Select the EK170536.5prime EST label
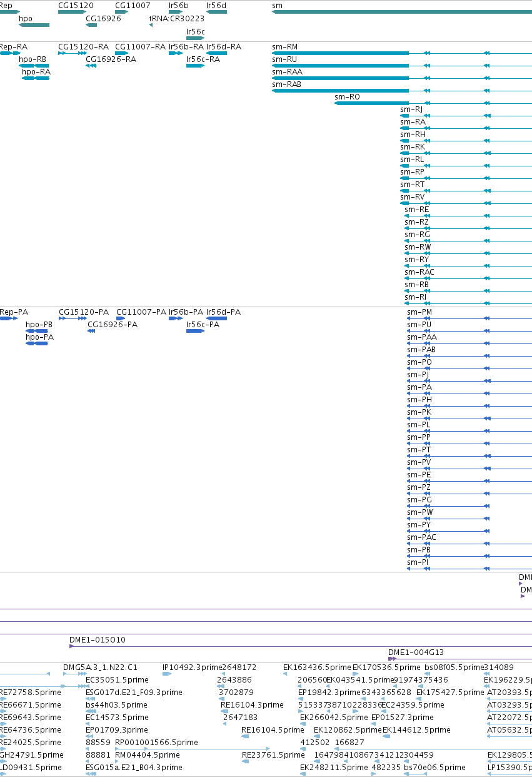This screenshot has height=777, width=532. (x=387, y=668)
